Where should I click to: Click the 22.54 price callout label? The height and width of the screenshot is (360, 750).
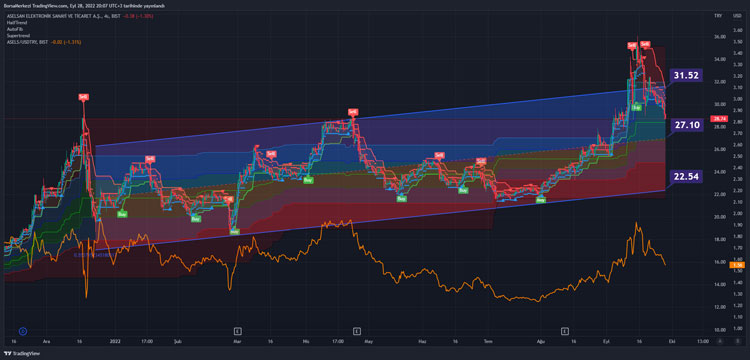[686, 176]
